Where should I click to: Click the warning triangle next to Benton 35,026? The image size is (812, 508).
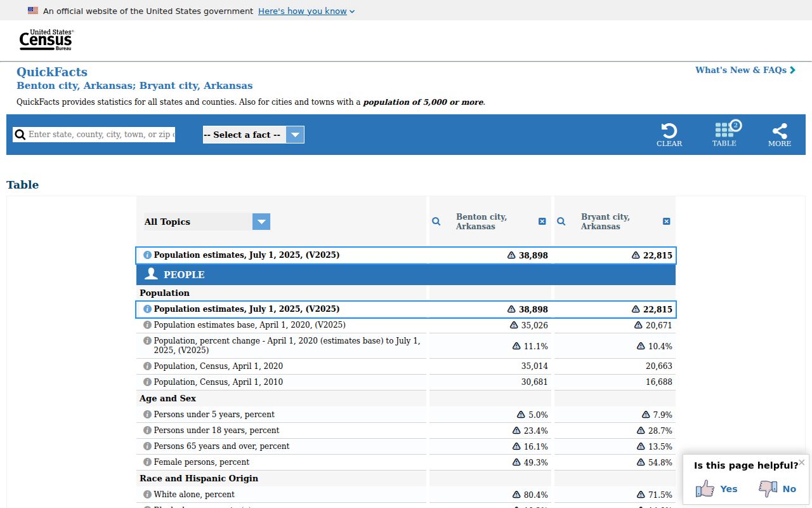point(514,325)
